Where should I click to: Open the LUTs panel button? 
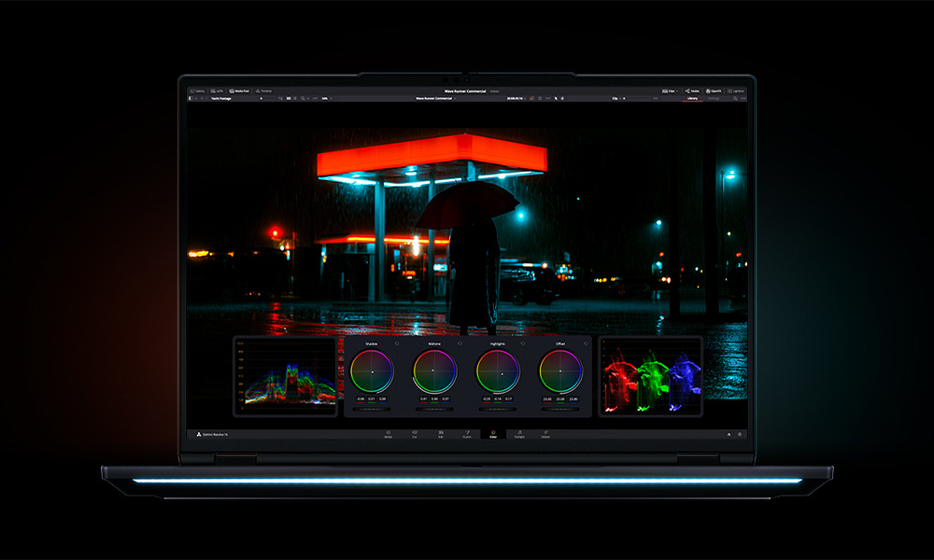coord(217,91)
